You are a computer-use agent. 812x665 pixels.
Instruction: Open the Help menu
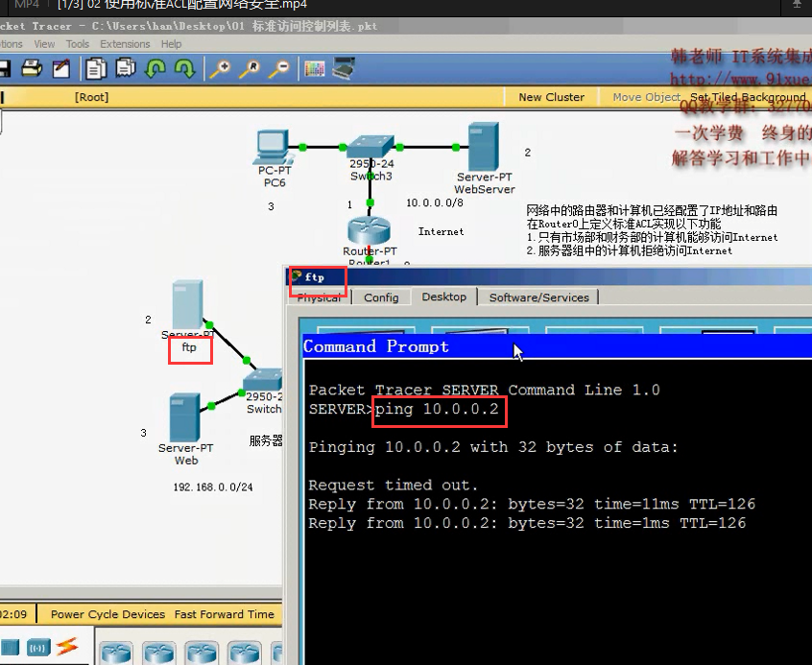172,44
